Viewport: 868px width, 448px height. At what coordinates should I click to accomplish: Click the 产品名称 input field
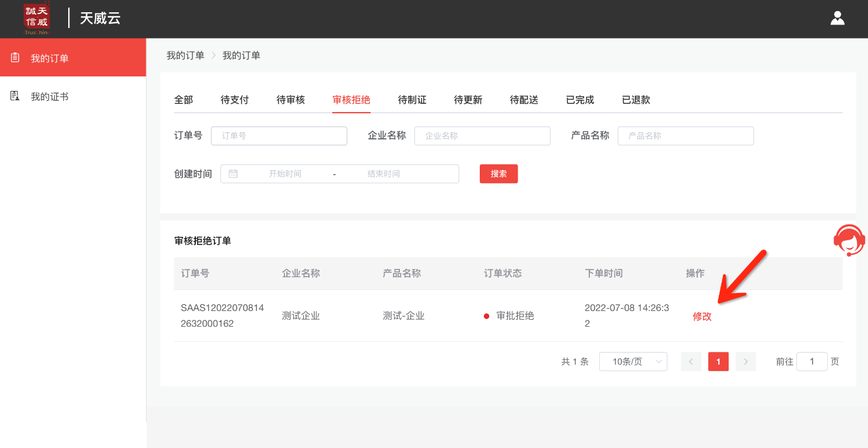click(686, 136)
